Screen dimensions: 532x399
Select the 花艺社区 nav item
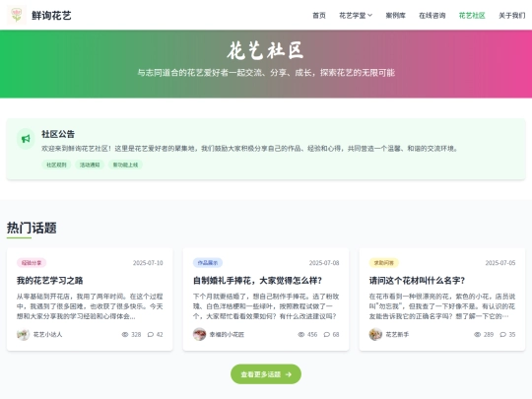click(x=472, y=15)
